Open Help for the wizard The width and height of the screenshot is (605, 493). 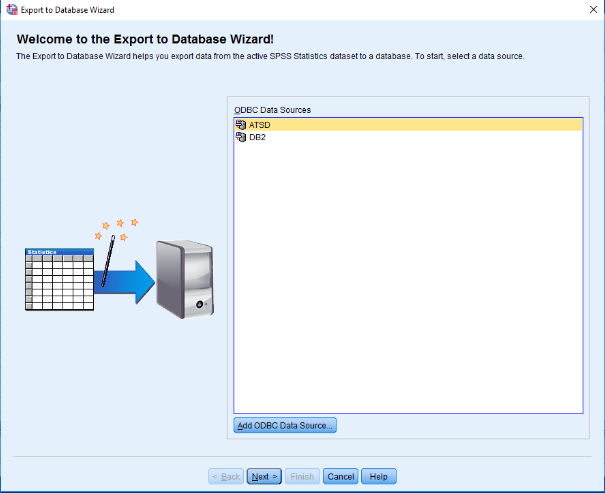point(379,476)
